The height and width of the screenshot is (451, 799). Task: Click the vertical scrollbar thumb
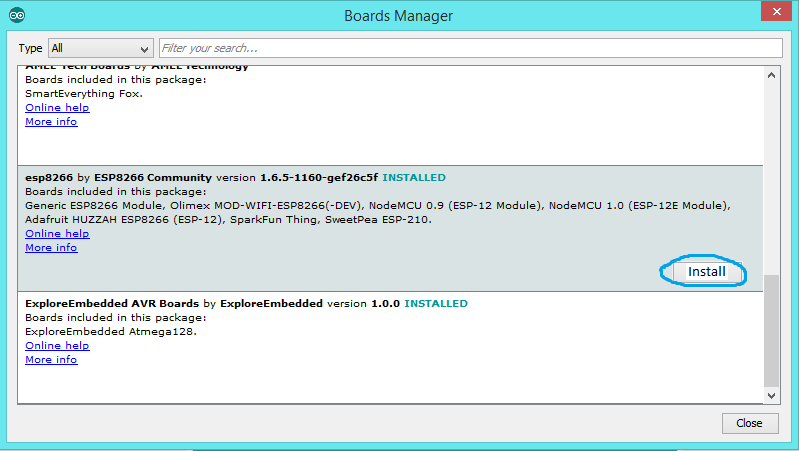coord(771,330)
